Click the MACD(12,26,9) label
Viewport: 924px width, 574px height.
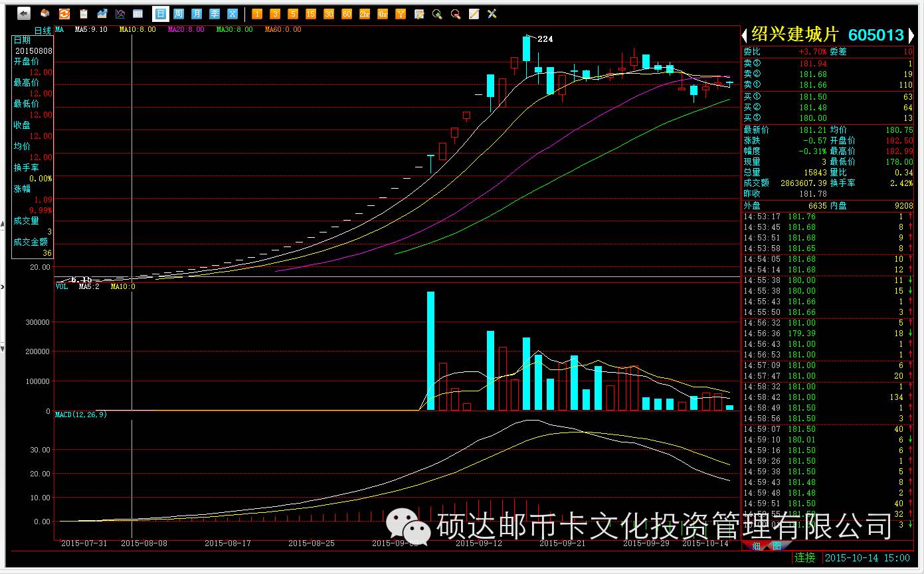pos(81,415)
